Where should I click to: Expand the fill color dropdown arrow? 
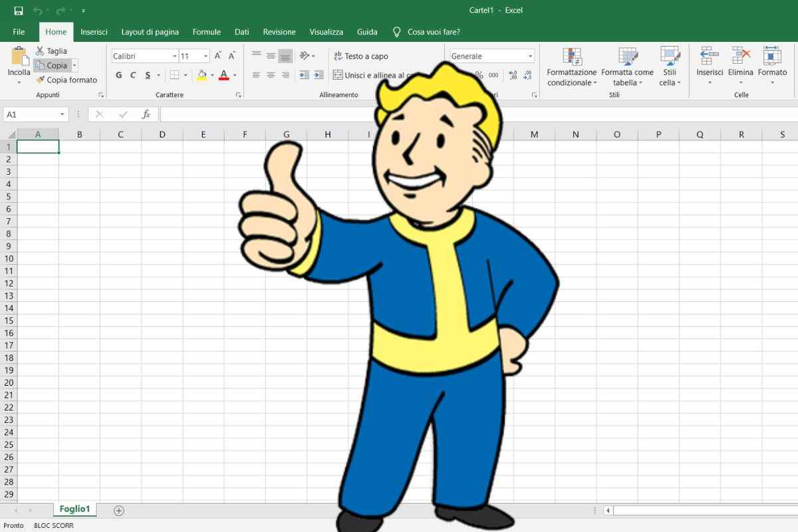[212, 75]
